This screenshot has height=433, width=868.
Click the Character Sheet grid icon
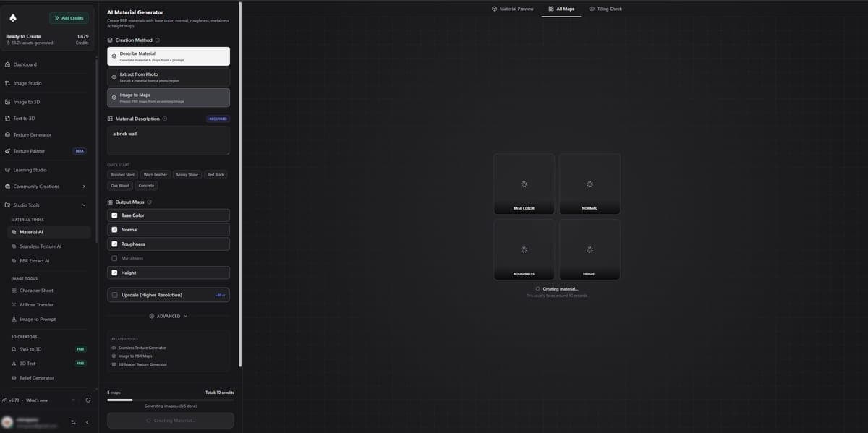[14, 291]
